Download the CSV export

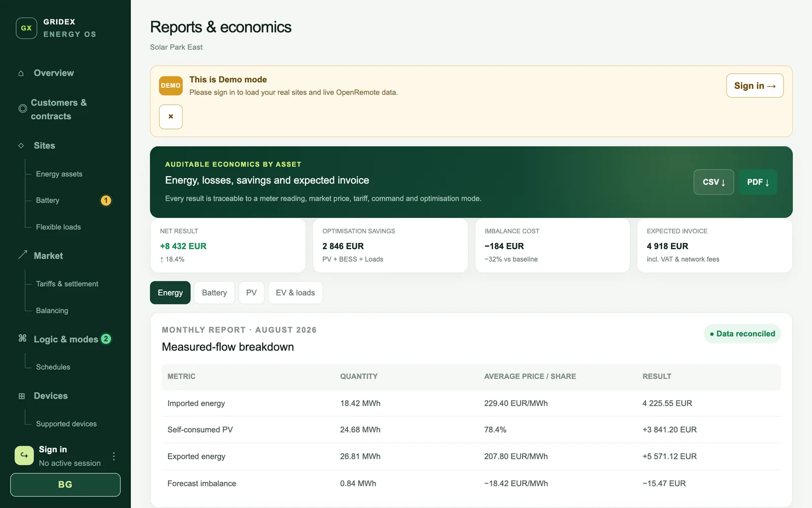[x=714, y=182]
